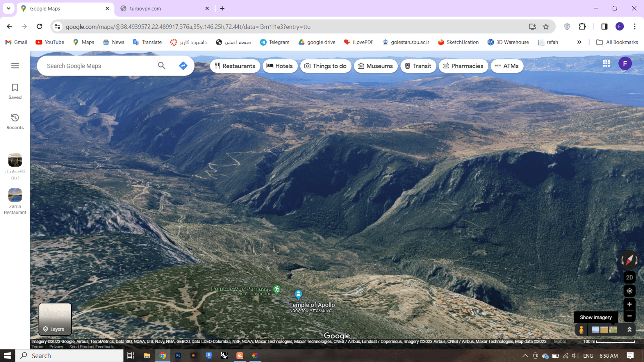Image resolution: width=644 pixels, height=362 pixels.
Task: Open the Recents history panel
Action: pos(15,121)
